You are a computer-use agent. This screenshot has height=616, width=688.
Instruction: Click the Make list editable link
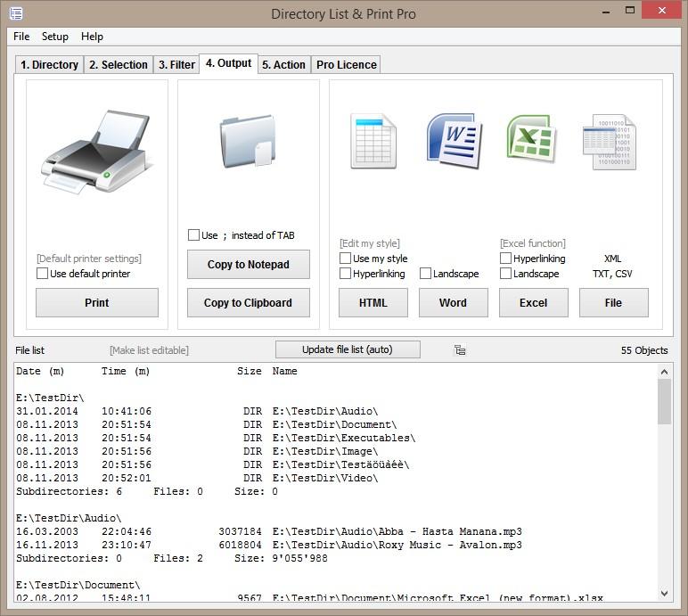click(x=149, y=350)
